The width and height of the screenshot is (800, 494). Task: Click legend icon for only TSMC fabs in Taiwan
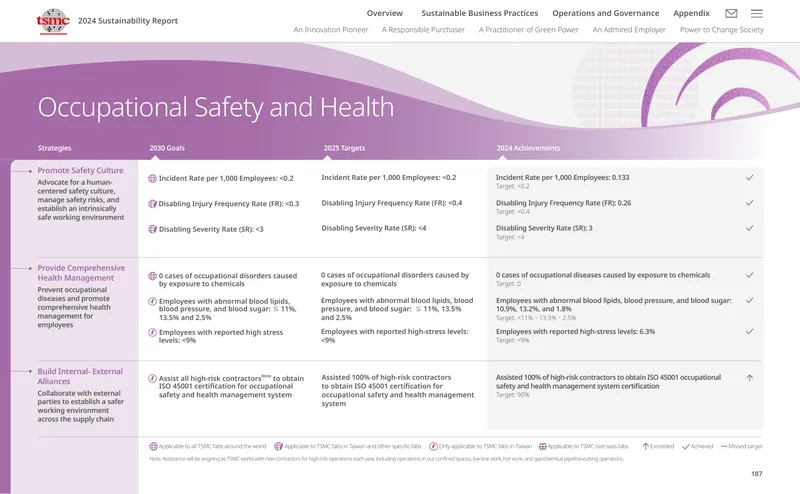pyautogui.click(x=433, y=447)
